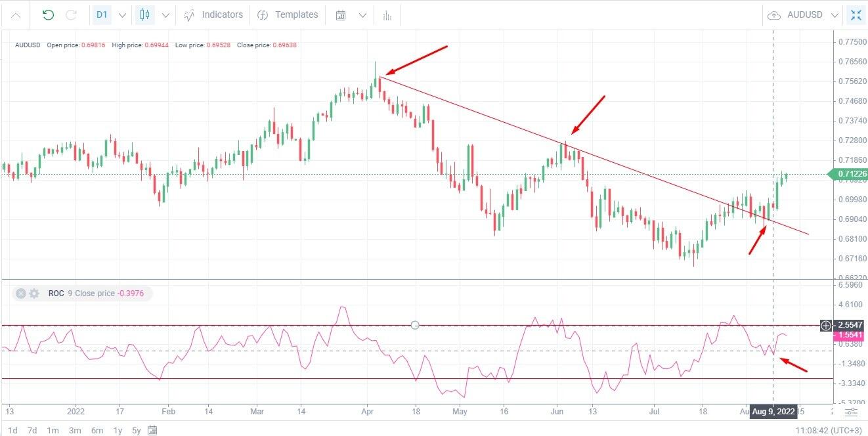
Task: Click the calendar icon in the toolbar
Action: point(341,14)
